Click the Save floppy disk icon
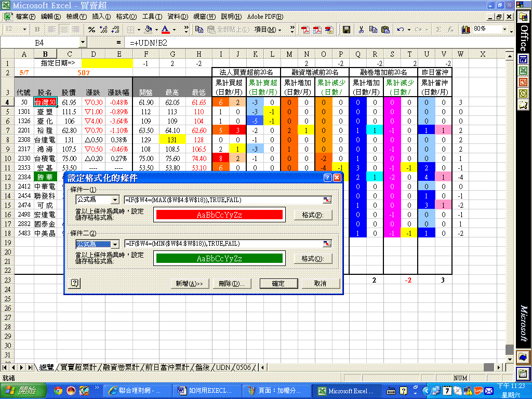Viewport: 532px width, 399px height. tap(347, 30)
